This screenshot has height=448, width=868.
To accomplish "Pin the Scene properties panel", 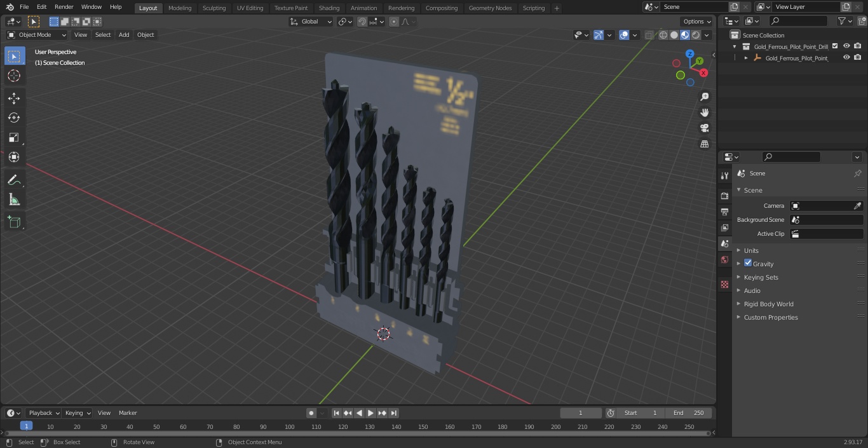I will click(857, 173).
